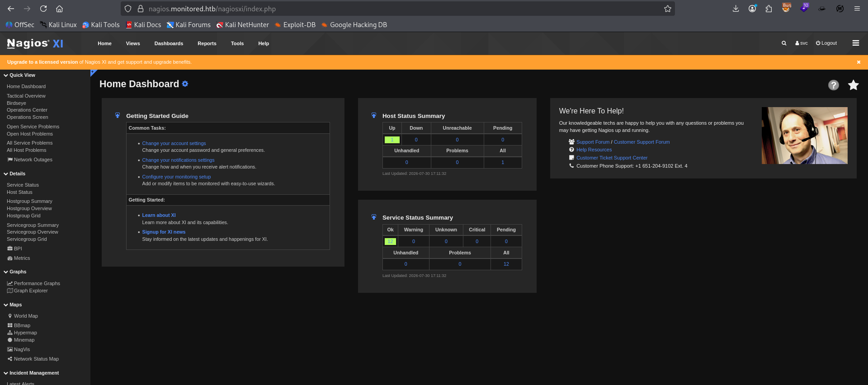The width and height of the screenshot is (868, 385).
Task: Reload the page in the browser
Action: pos(43,9)
